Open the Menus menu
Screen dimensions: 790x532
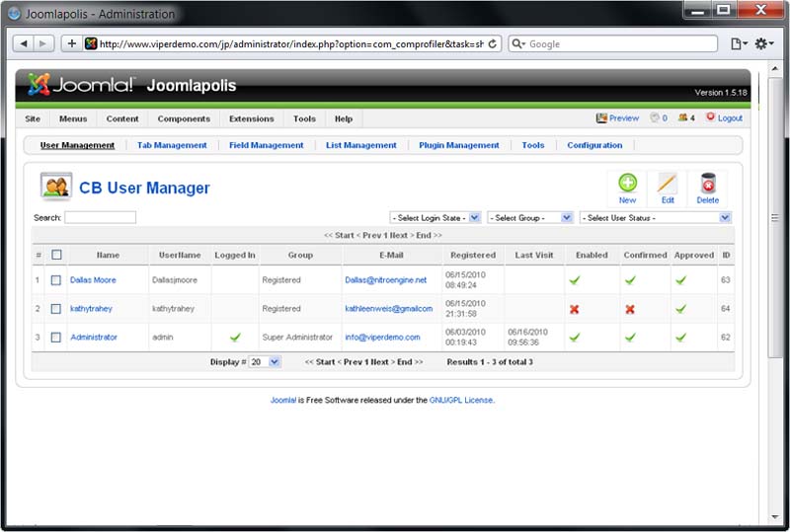73,118
